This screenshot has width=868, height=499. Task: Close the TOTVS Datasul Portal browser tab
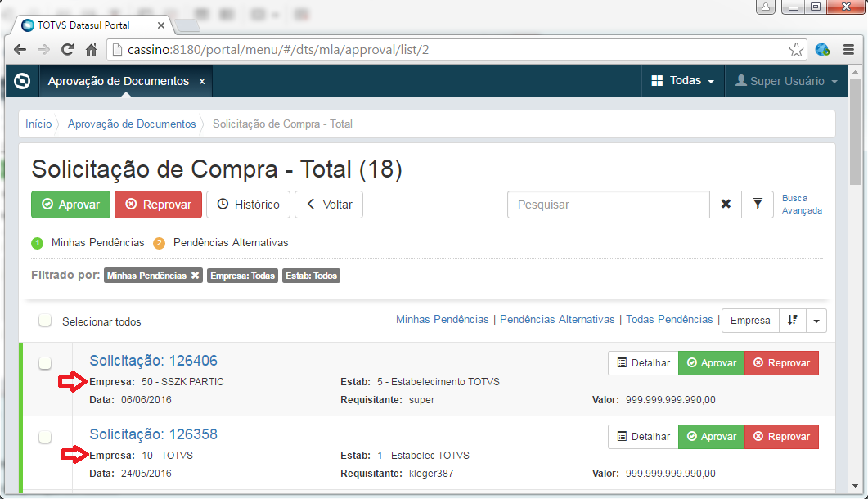pos(160,25)
